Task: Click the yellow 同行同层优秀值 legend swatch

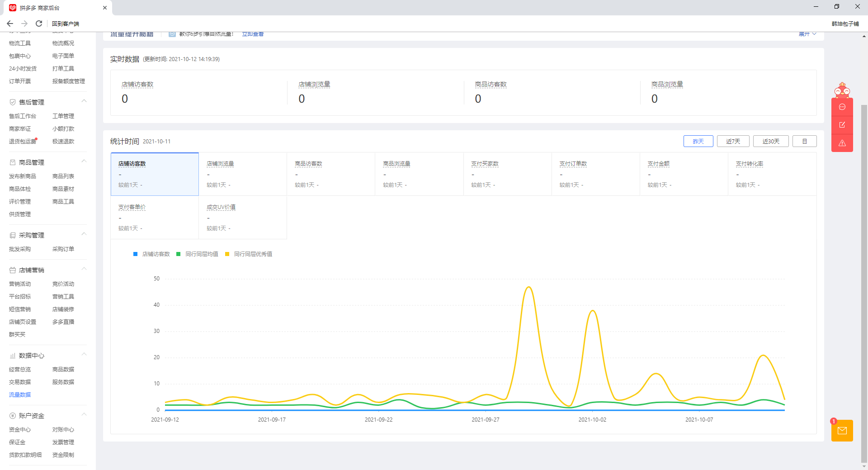Action: click(227, 254)
